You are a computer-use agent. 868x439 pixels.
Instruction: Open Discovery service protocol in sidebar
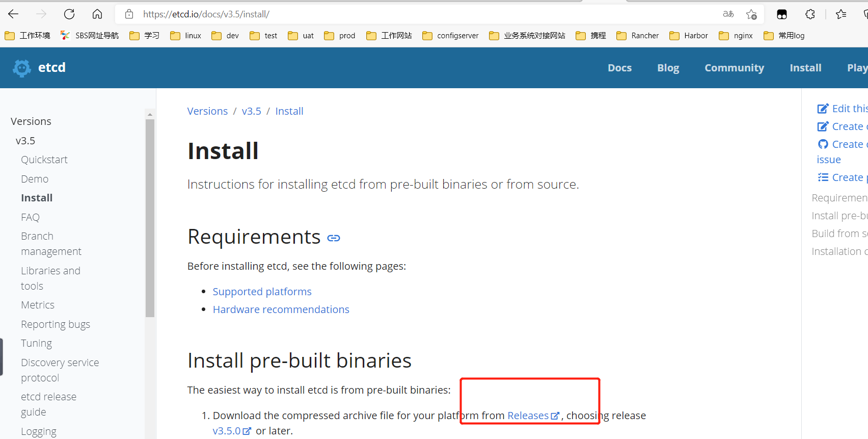pyautogui.click(x=60, y=370)
